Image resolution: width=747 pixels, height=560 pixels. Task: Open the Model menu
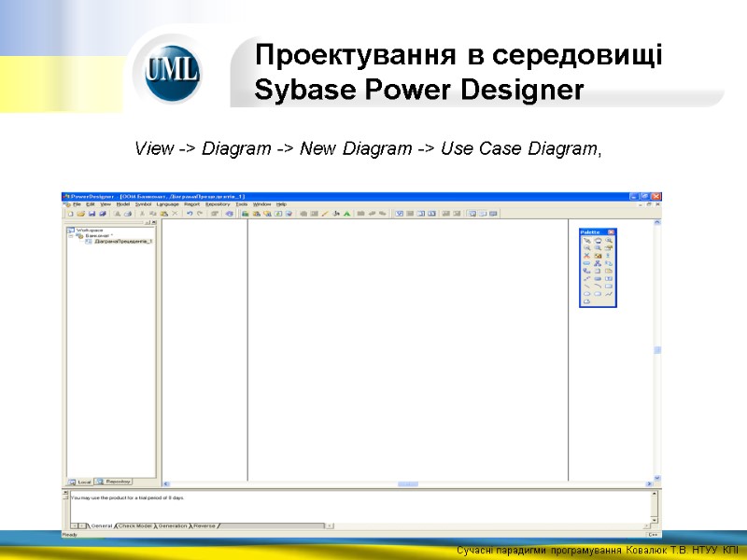pyautogui.click(x=121, y=204)
